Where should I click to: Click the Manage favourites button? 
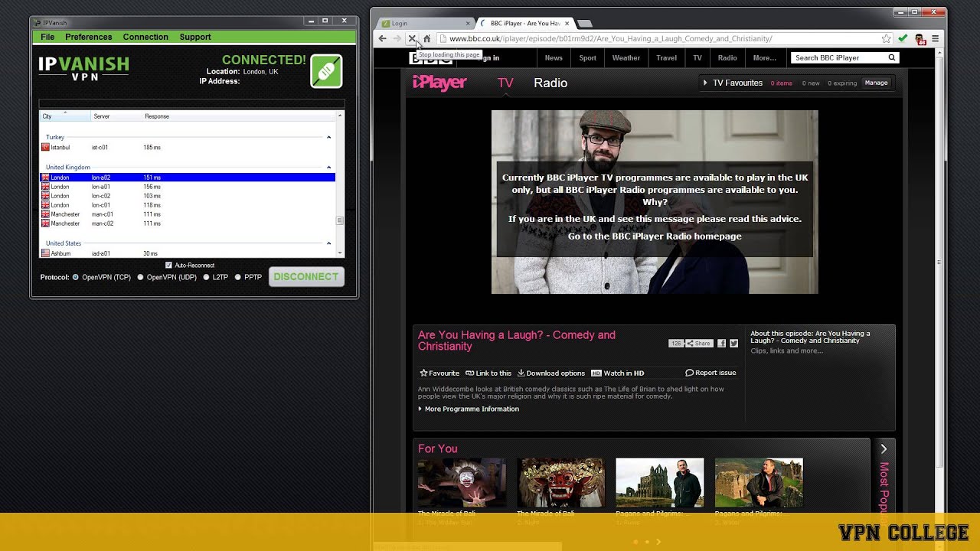click(x=876, y=83)
